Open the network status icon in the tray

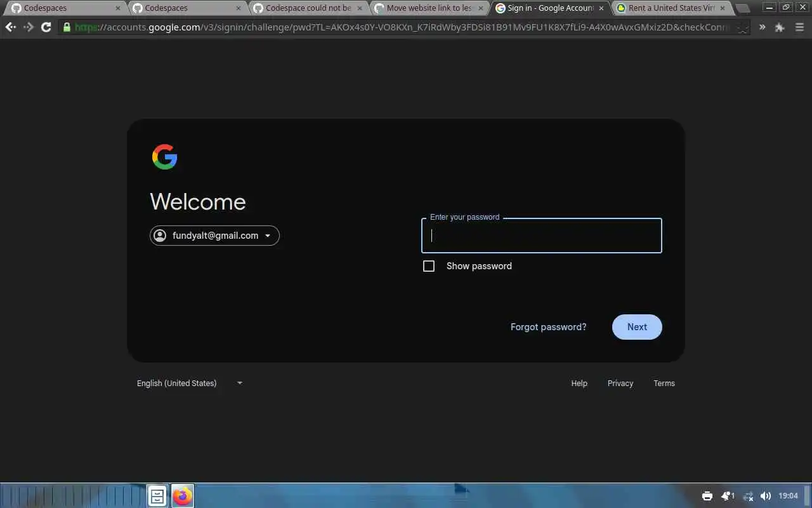pyautogui.click(x=748, y=496)
